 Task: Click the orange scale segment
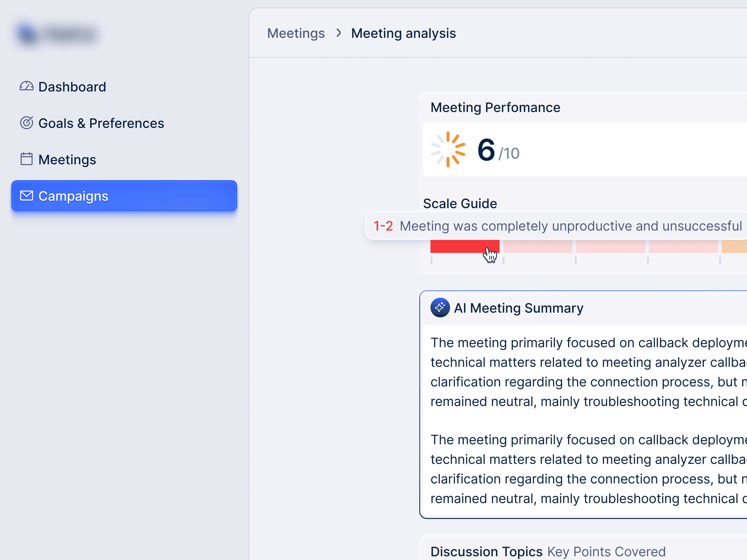[735, 246]
